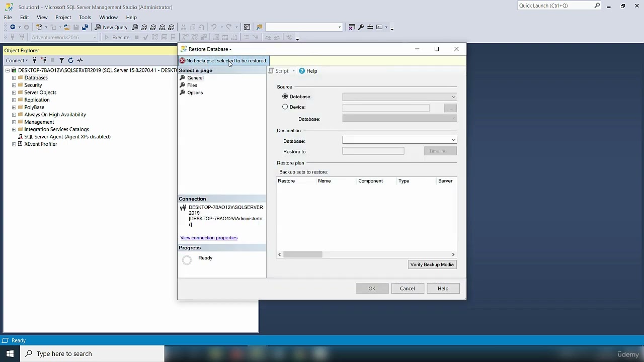Click the Navigate Backward toolbar icon

coord(13,27)
